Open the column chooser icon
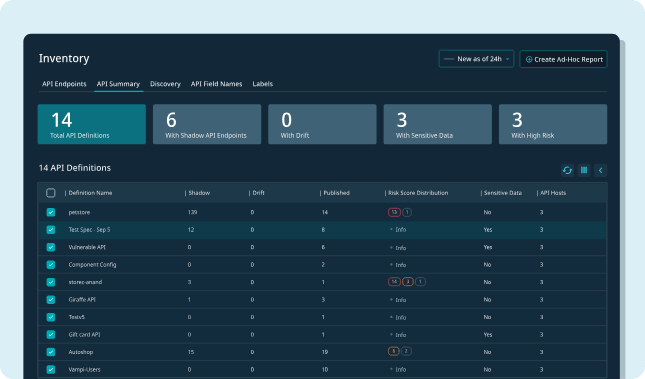This screenshot has height=379, width=645. 584,170
